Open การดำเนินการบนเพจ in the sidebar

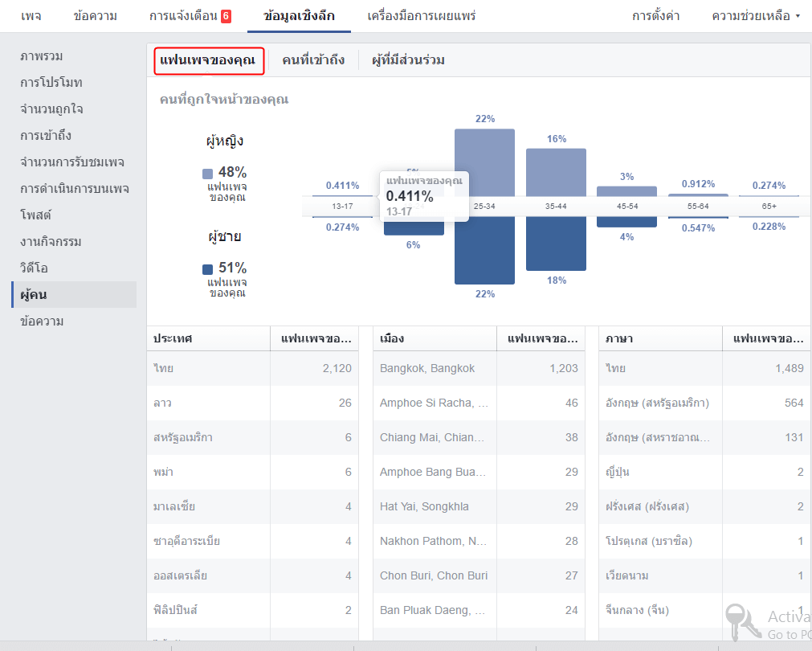pyautogui.click(x=75, y=188)
